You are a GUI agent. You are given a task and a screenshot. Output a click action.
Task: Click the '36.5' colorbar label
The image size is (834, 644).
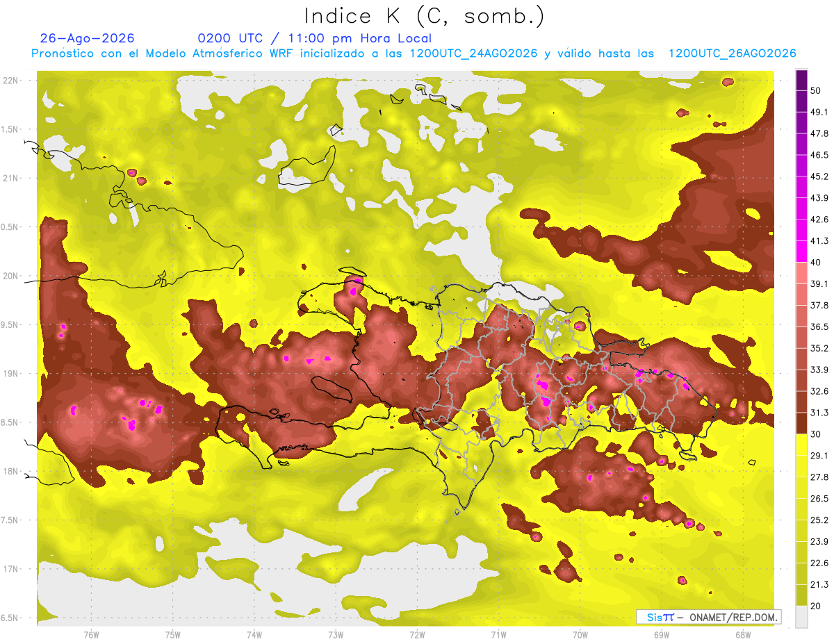coord(819,327)
